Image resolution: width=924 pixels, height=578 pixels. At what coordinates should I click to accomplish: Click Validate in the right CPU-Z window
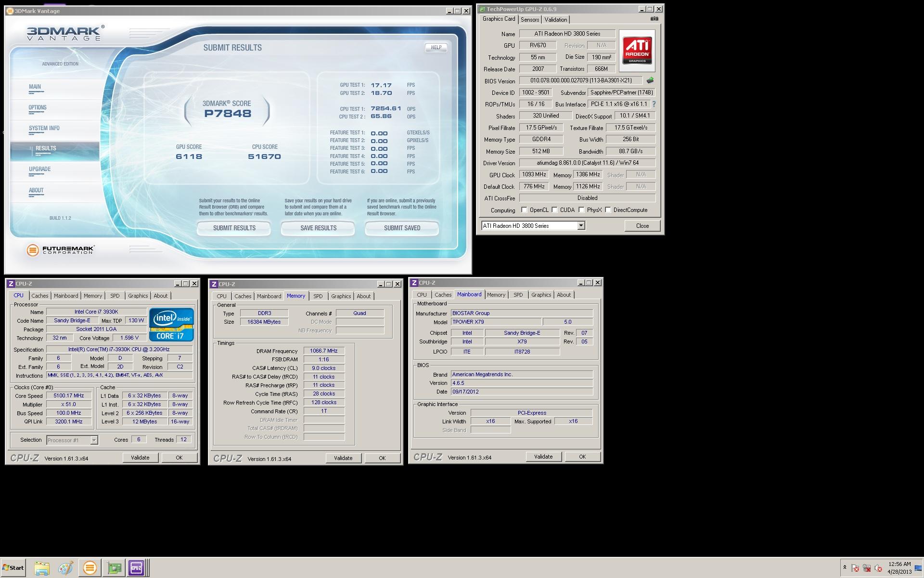(543, 457)
